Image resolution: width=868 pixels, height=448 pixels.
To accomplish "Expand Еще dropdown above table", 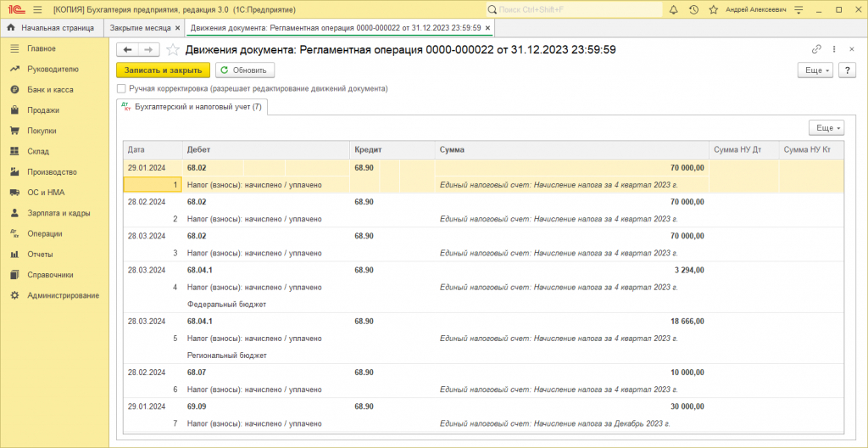I will click(x=826, y=128).
